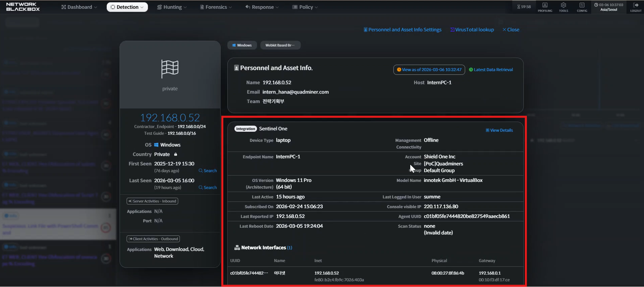The height and width of the screenshot is (287, 644).
Task: Open Personnel and Asset Info Settings
Action: pyautogui.click(x=402, y=30)
